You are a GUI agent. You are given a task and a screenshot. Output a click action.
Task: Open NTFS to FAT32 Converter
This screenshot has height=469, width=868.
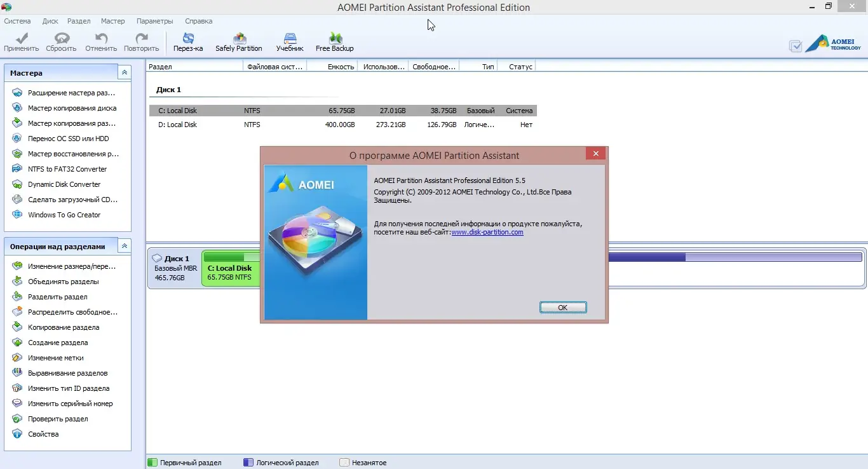[x=59, y=169]
